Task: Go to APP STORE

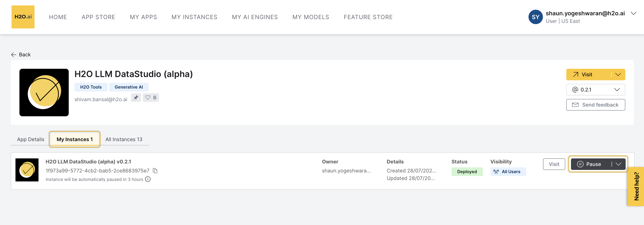Action: (98, 17)
